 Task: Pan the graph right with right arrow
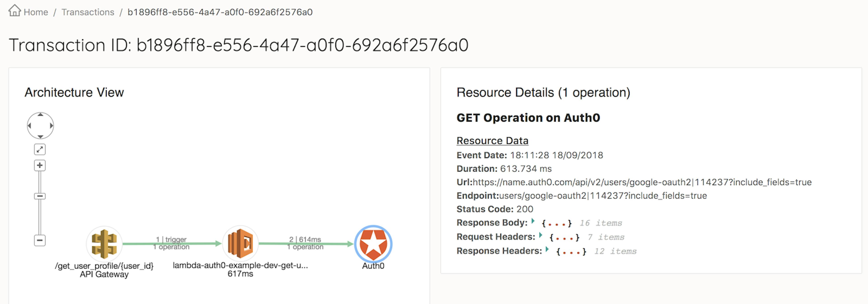coord(51,126)
